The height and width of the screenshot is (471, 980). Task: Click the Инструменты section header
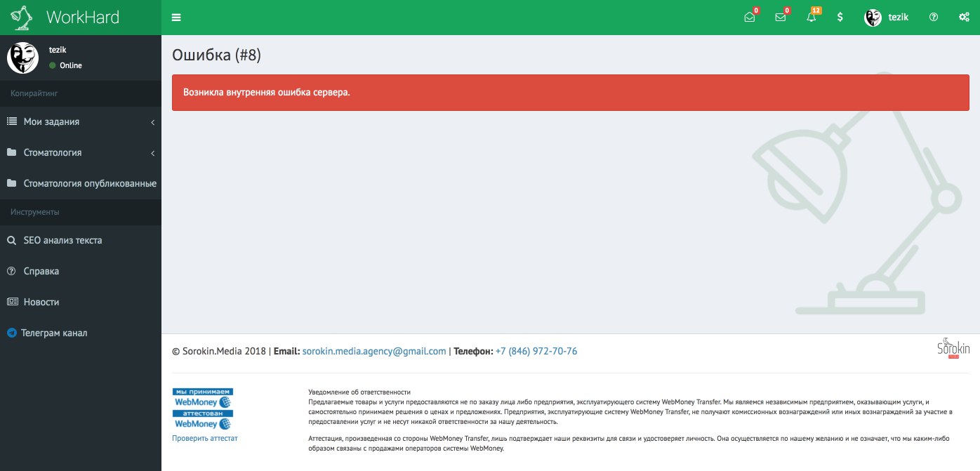point(35,211)
